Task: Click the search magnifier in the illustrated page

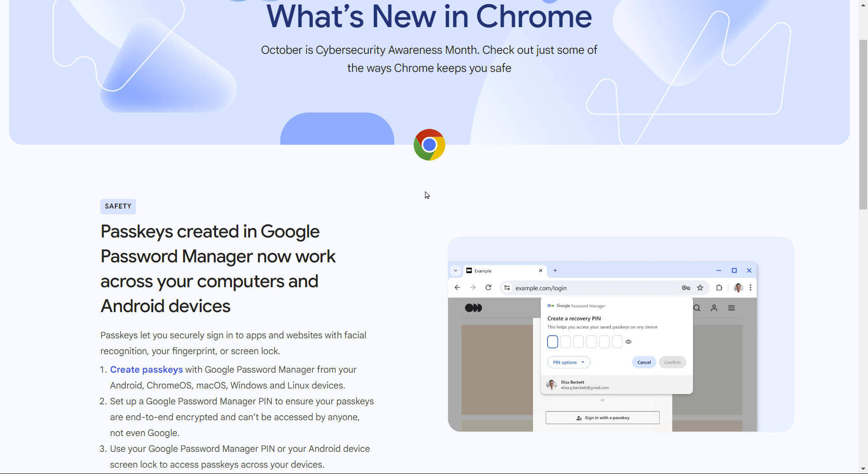Action: [x=697, y=308]
